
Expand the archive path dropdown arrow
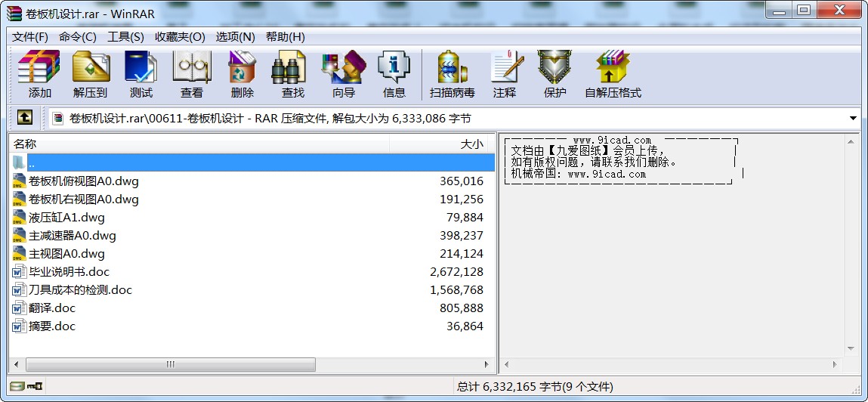[x=853, y=119]
